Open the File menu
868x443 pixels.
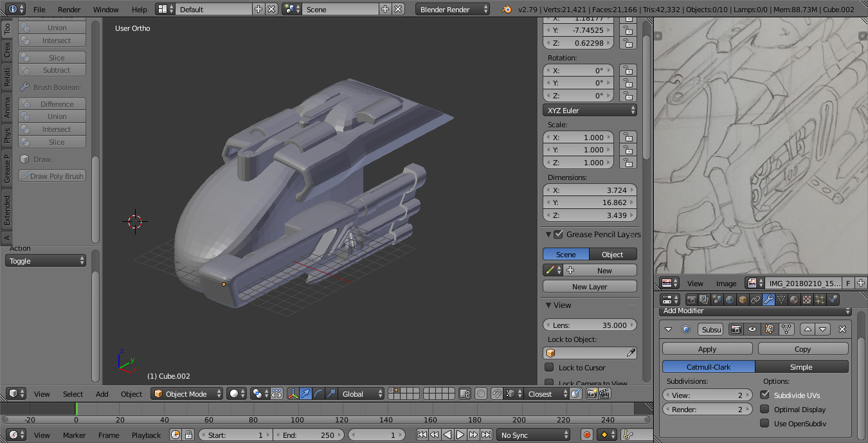coord(39,9)
